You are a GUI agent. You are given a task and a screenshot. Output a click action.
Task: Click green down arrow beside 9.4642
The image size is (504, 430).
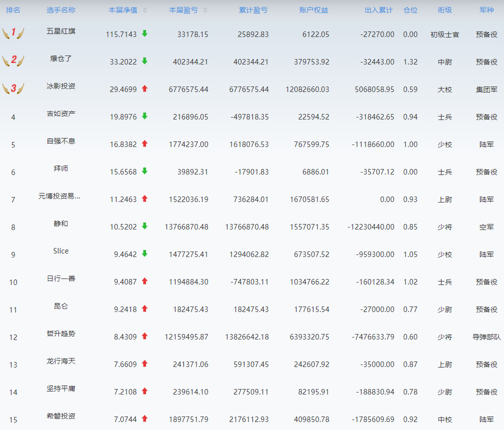click(x=144, y=253)
